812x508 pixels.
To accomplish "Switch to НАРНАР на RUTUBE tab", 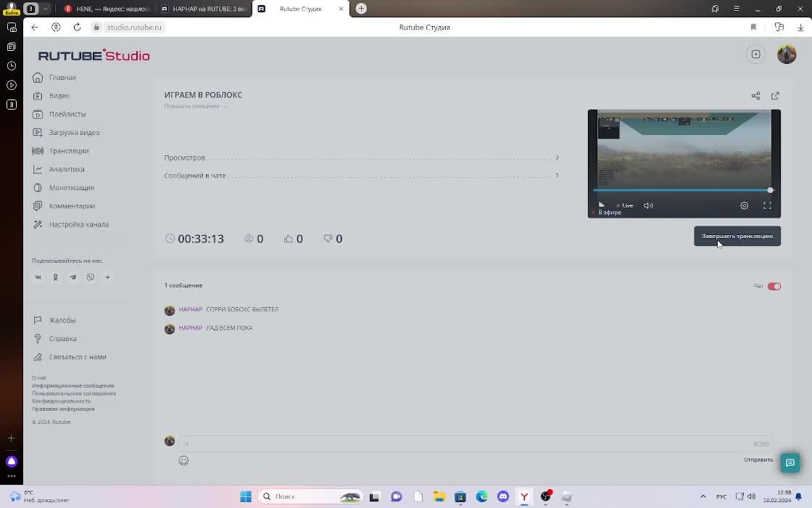I will pos(204,9).
